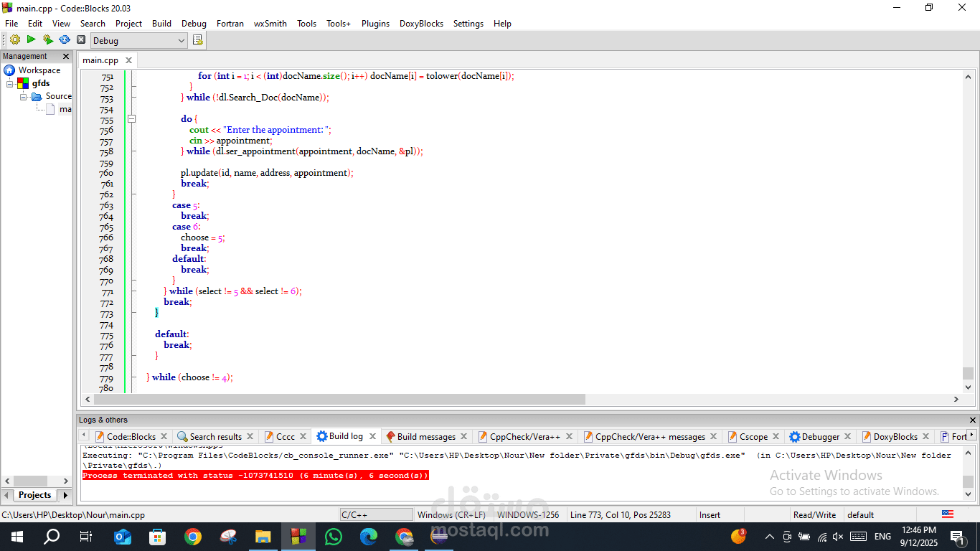Viewport: 980px width, 551px height.
Task: Open the Project menu
Action: tap(129, 24)
